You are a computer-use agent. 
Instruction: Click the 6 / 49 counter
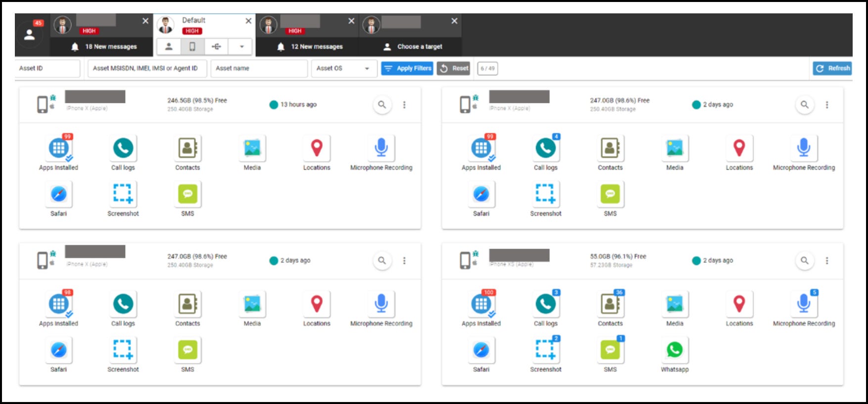(x=487, y=68)
